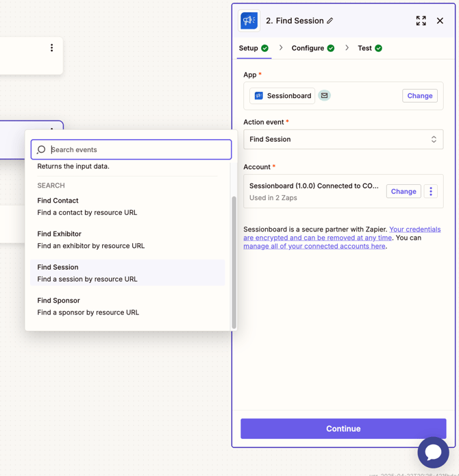Close the Find Session panel
Viewport: 459px width, 476px height.
tap(440, 21)
